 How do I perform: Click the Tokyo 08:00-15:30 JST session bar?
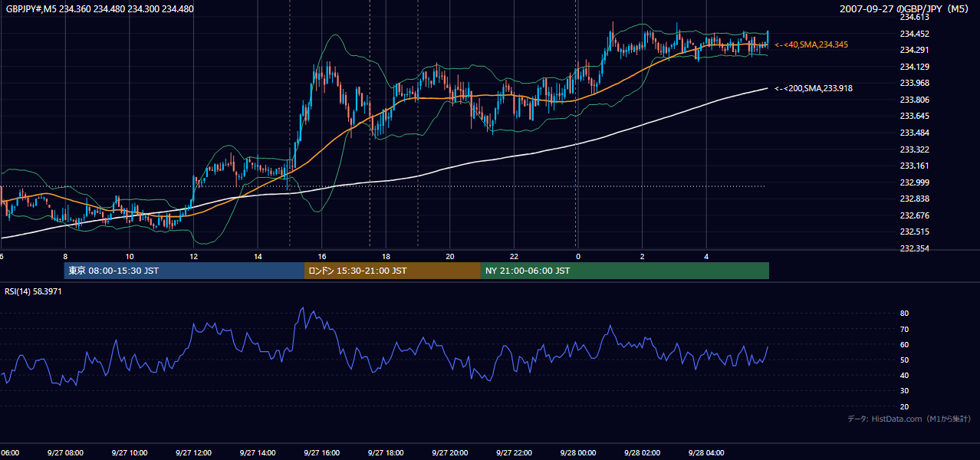click(184, 271)
